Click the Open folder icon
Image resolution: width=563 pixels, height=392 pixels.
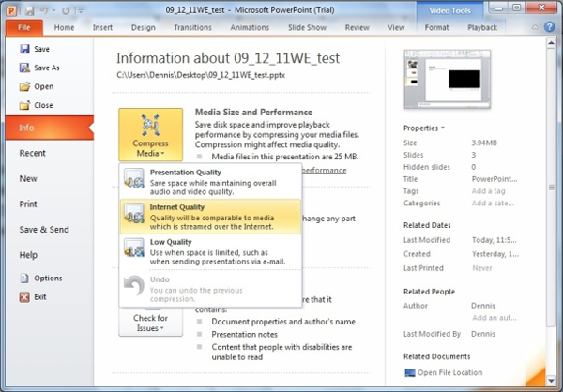click(24, 86)
